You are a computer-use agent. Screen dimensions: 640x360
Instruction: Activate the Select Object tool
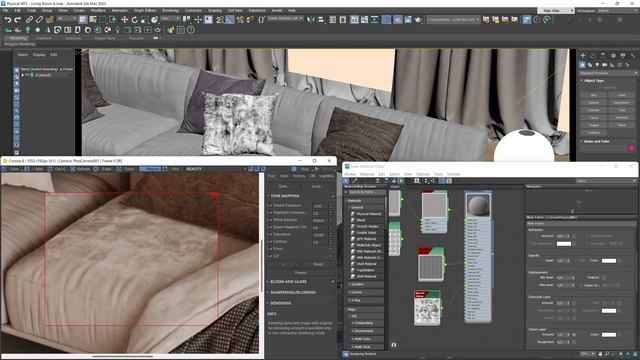83,20
